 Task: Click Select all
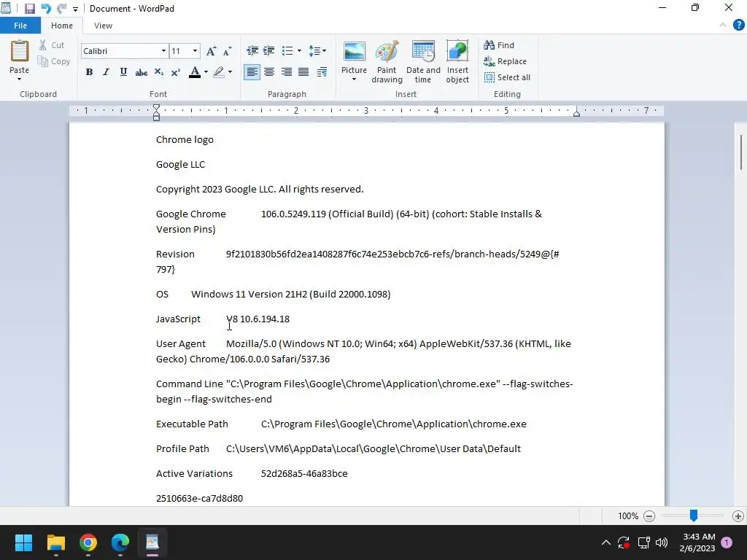point(507,77)
